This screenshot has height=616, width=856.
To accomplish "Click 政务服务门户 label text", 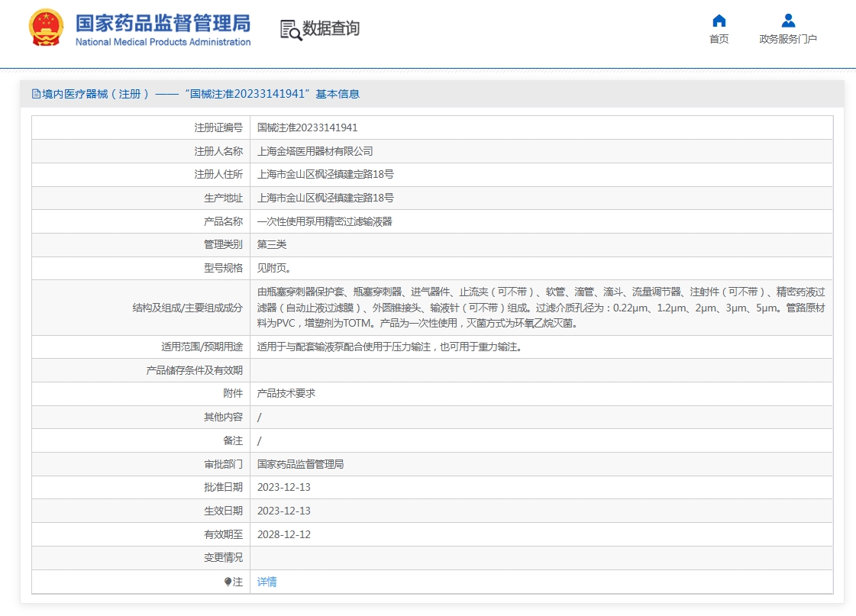I will pyautogui.click(x=788, y=39).
